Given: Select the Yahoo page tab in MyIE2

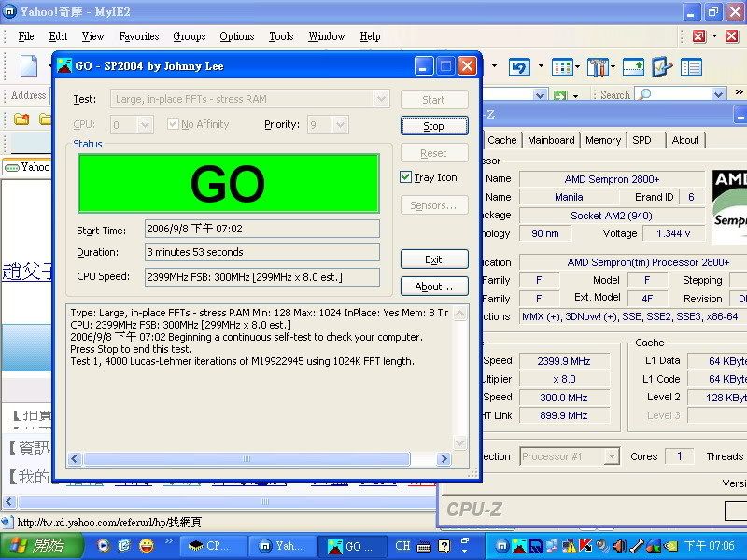Looking at the screenshot, I should click(27, 167).
